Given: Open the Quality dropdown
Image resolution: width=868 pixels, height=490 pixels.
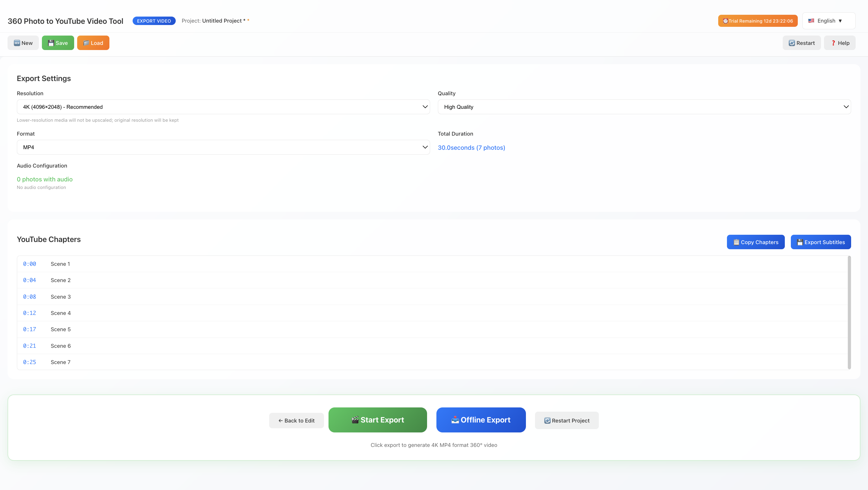Looking at the screenshot, I should point(644,107).
